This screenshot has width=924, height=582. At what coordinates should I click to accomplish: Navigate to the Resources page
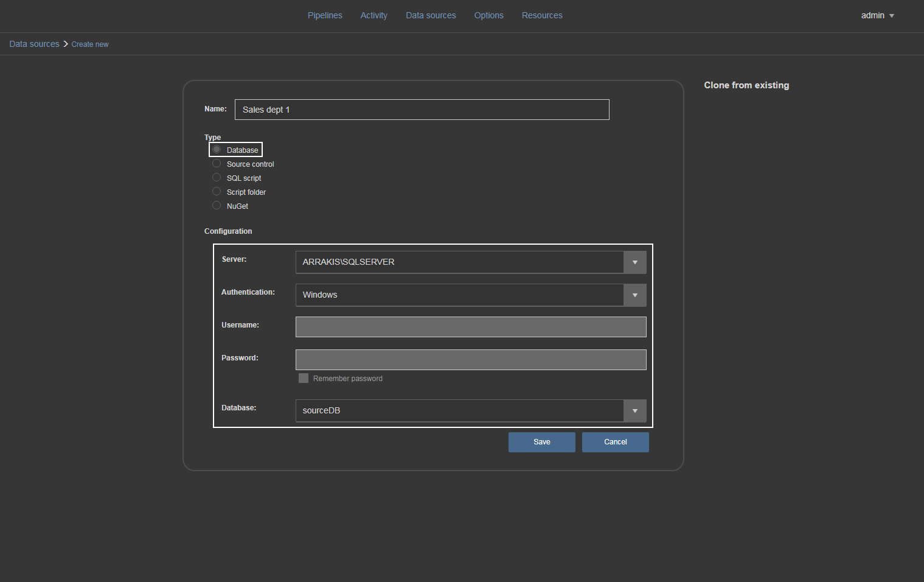[542, 15]
